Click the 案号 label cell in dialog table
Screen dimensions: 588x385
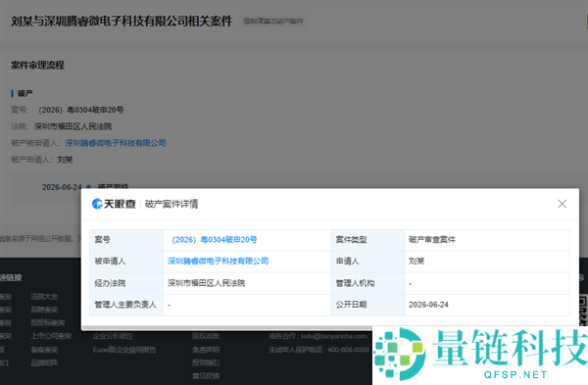pyautogui.click(x=126, y=240)
